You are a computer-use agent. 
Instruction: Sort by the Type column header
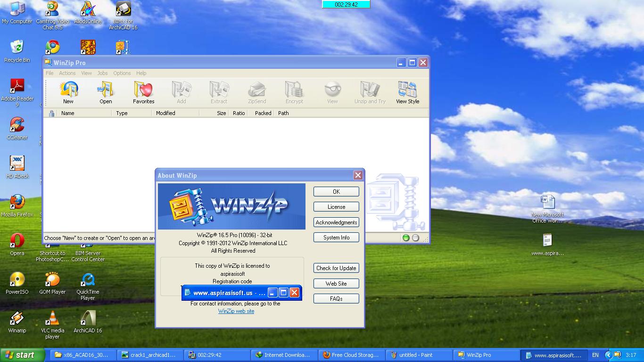click(x=132, y=113)
